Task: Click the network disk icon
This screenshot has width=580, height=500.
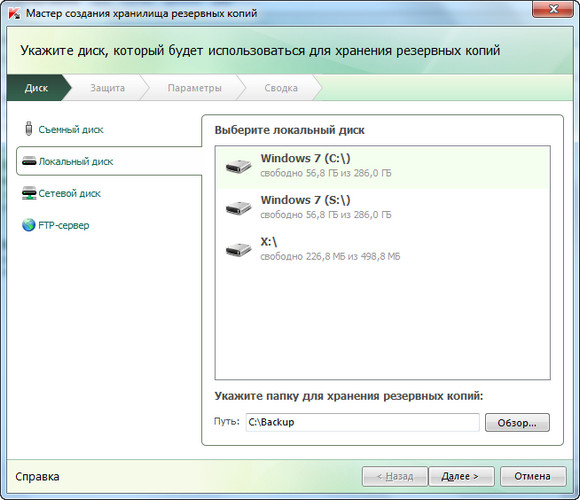Action: (x=29, y=193)
